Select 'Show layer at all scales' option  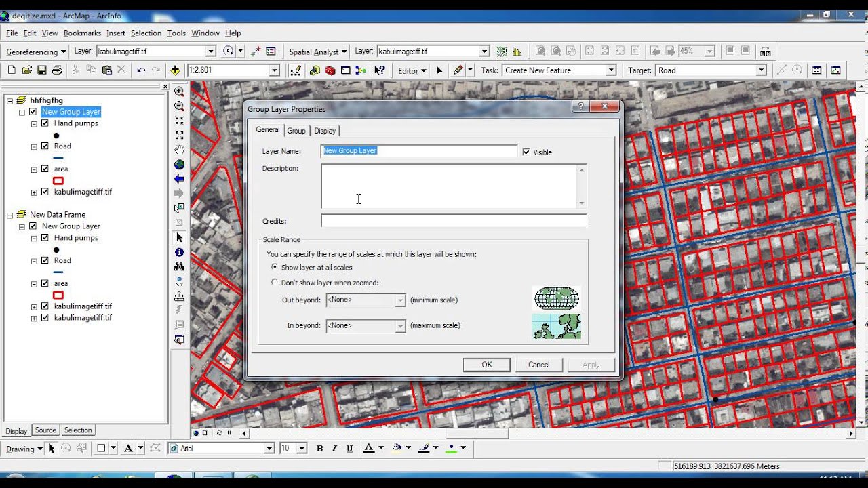pyautogui.click(x=275, y=267)
